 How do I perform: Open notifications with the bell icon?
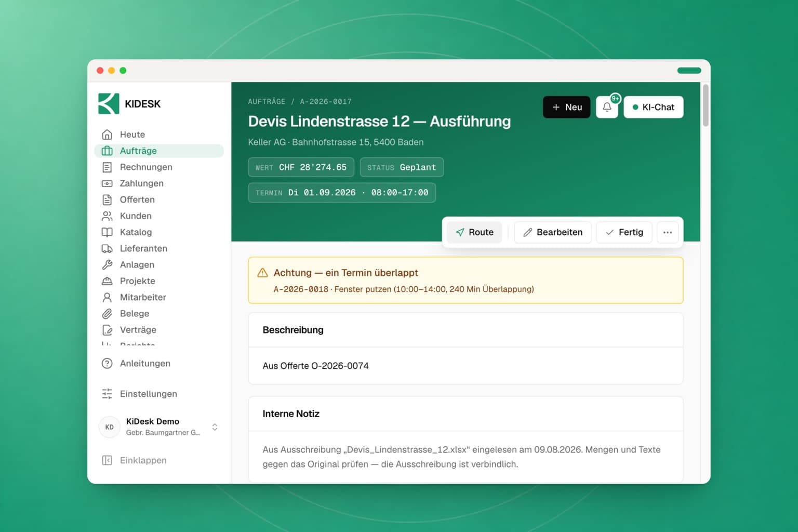point(607,107)
